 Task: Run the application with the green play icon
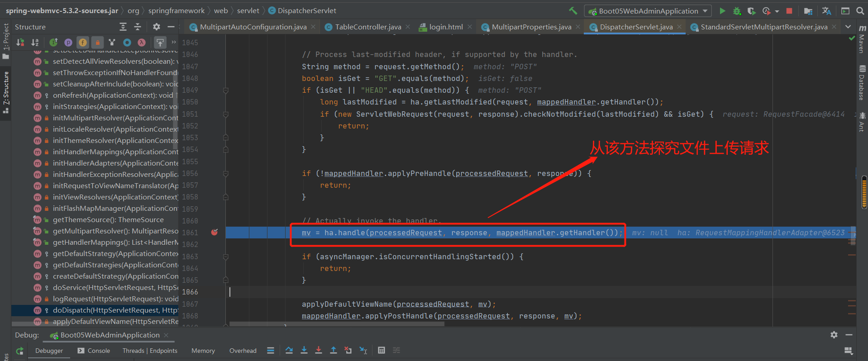(x=722, y=11)
